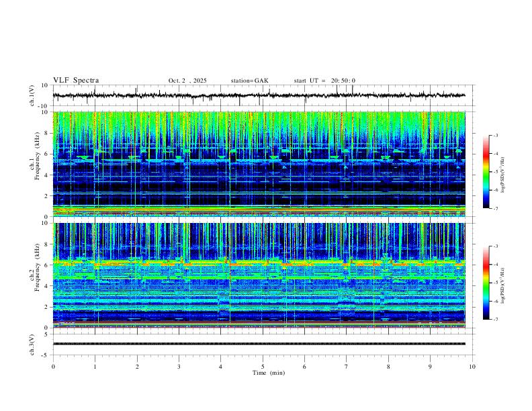Click the ch.1 black voltage waveform trace
532x411 pixels.
[259, 95]
